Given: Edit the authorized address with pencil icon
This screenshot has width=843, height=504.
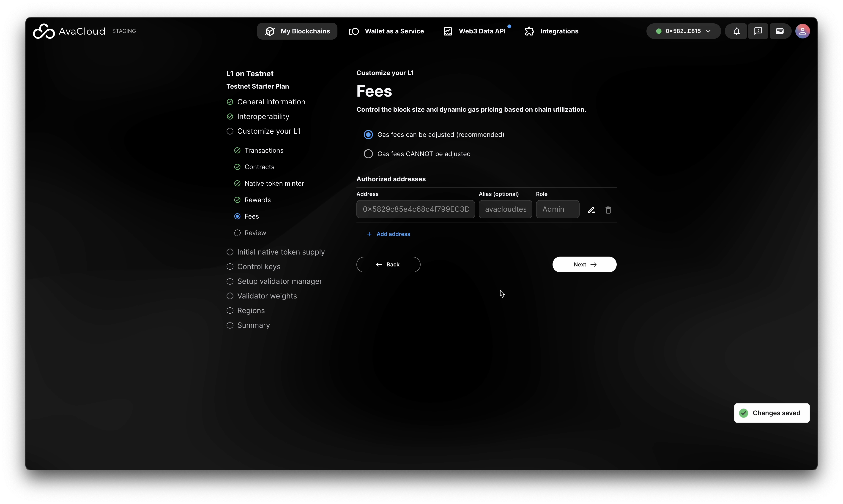Looking at the screenshot, I should [591, 210].
